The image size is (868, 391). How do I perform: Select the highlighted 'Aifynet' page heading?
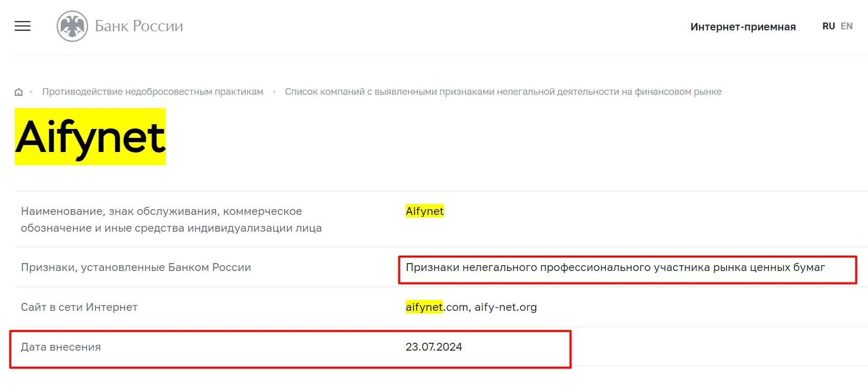[90, 136]
